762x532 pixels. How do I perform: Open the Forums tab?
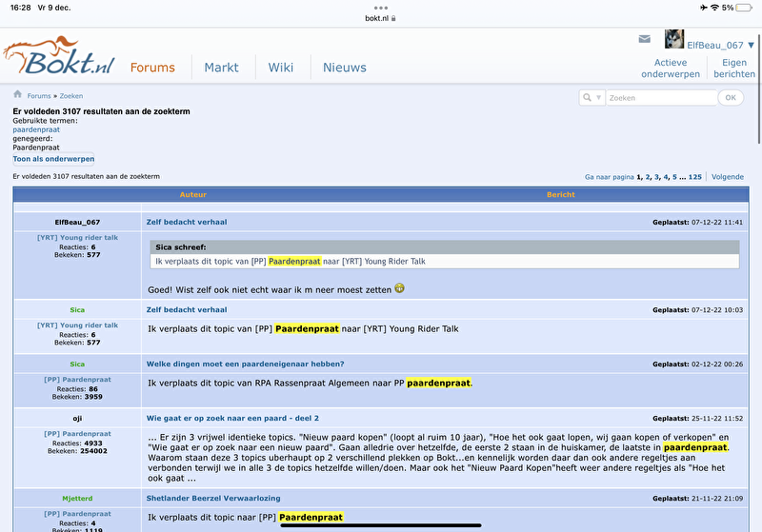click(x=152, y=68)
